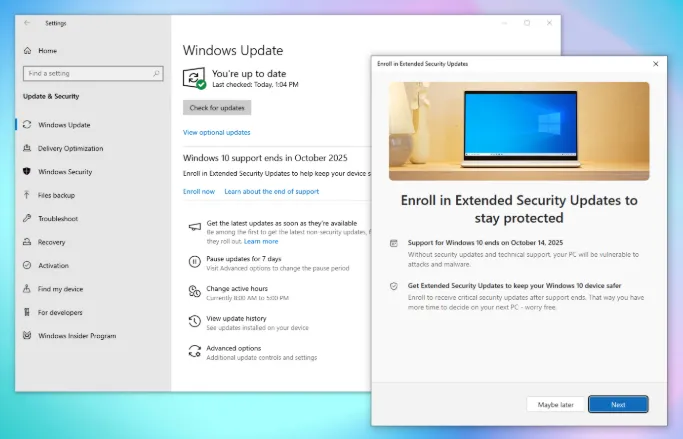Close the Enroll in Extended Security Updates dialog
The height and width of the screenshot is (439, 683).
(x=656, y=64)
